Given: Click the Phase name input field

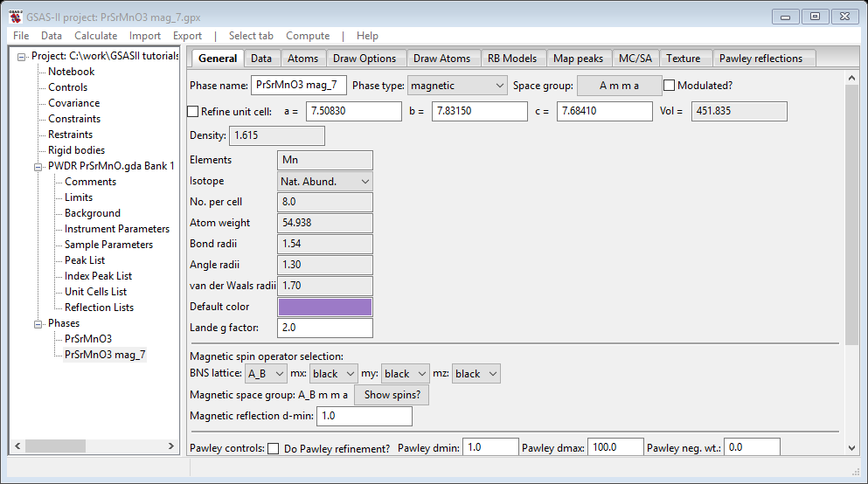Looking at the screenshot, I should coord(299,86).
